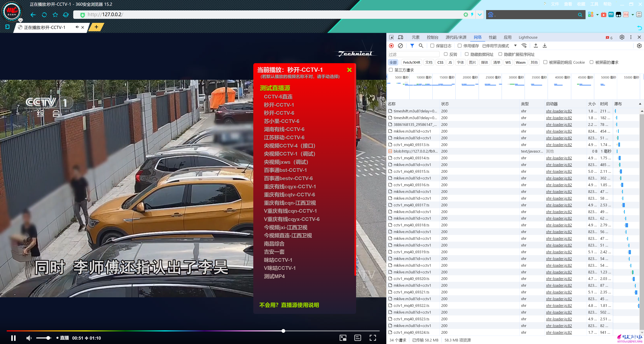
Task: Filter requests by WS
Action: [x=508, y=62]
